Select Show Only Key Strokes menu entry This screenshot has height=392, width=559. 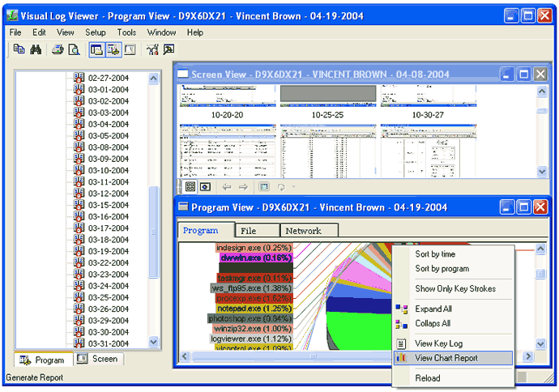(455, 288)
